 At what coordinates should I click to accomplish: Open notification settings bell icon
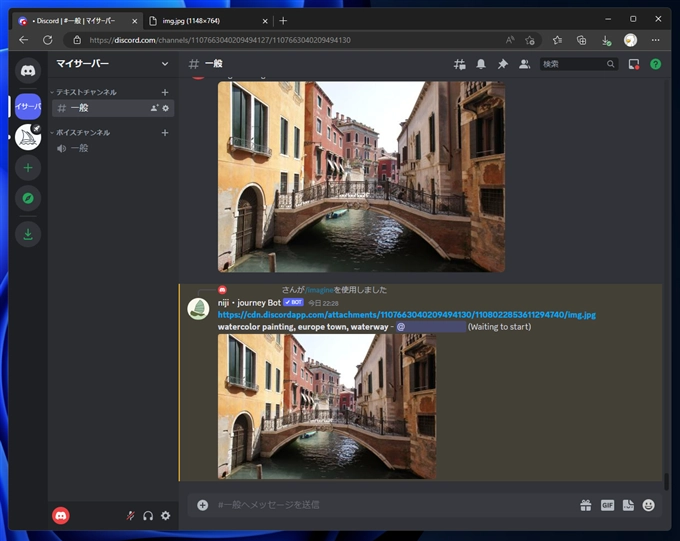481,64
